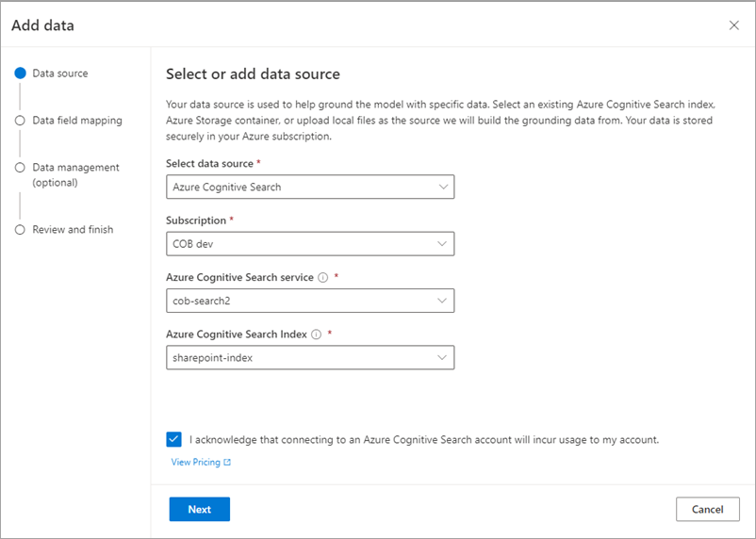Image resolution: width=756 pixels, height=539 pixels.
Task: Go to the Data field mapping step
Action: coord(76,121)
